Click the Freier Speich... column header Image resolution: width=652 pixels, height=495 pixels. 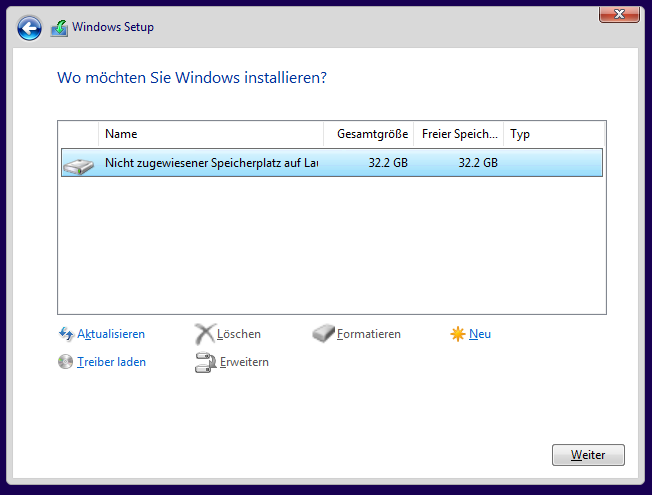459,134
